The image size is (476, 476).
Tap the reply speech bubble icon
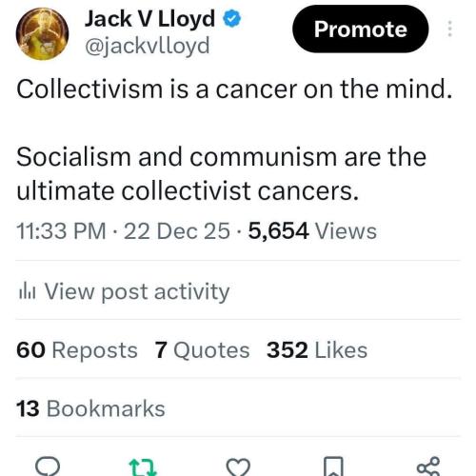click(x=48, y=466)
